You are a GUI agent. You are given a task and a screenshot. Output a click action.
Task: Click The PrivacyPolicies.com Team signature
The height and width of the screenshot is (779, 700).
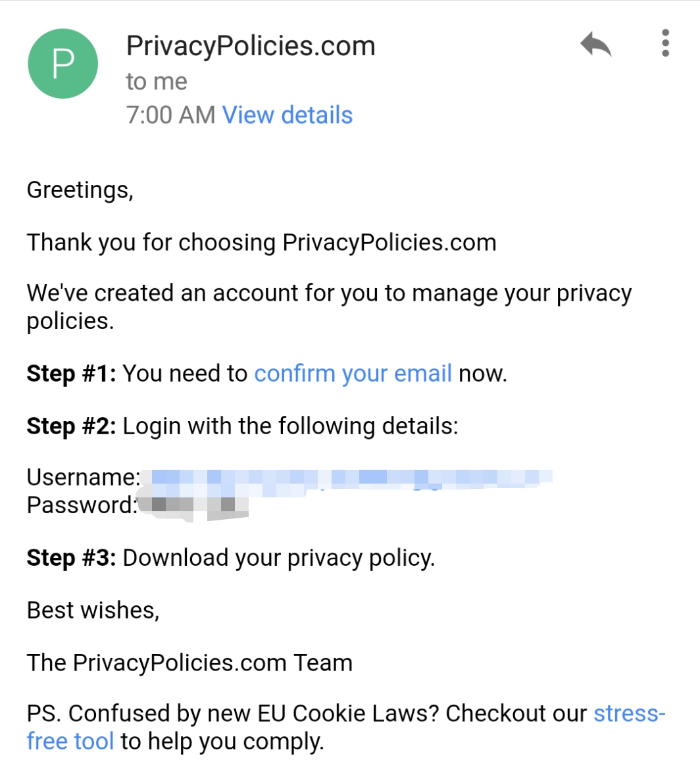click(189, 663)
